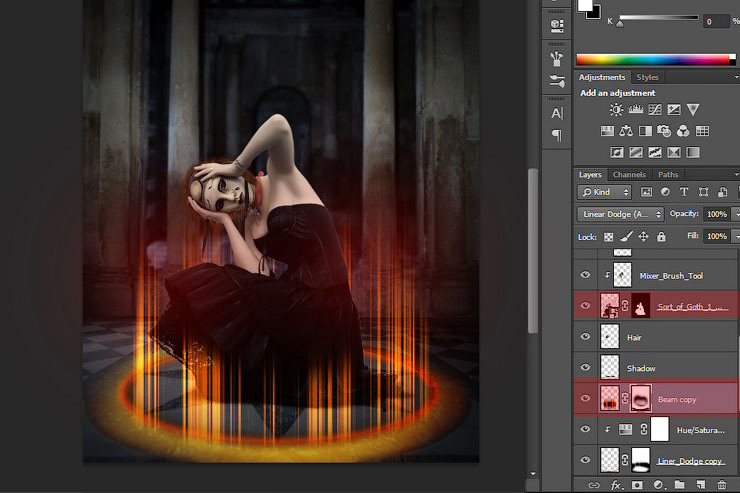
Task: Toggle visibility of Mixer_Brush_Tool layer
Action: (x=586, y=274)
